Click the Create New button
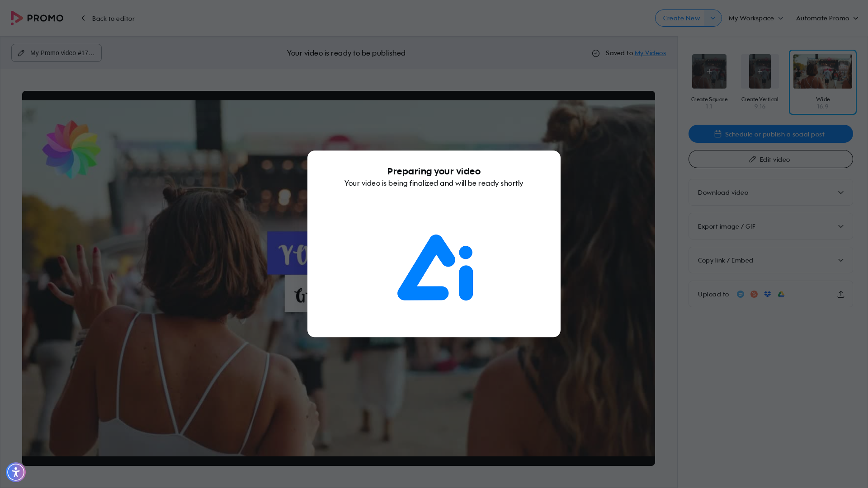Screen dimensions: 868x488 680,18
